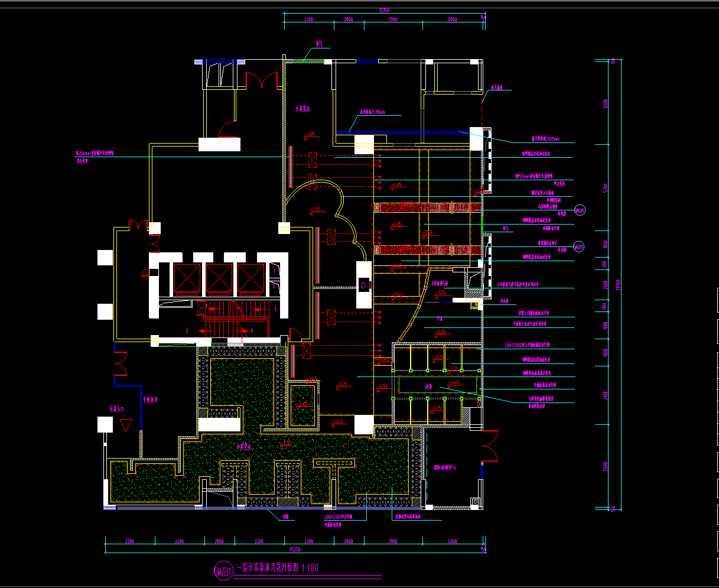Select the upper red hatched ceiling band
The height and width of the screenshot is (588, 719).
428,207
